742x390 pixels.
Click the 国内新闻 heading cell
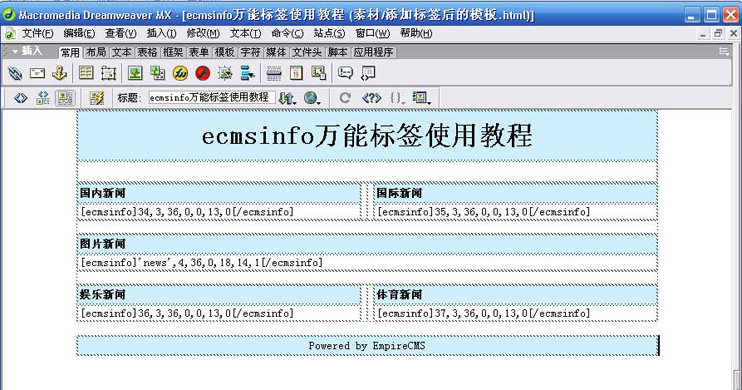(x=220, y=193)
